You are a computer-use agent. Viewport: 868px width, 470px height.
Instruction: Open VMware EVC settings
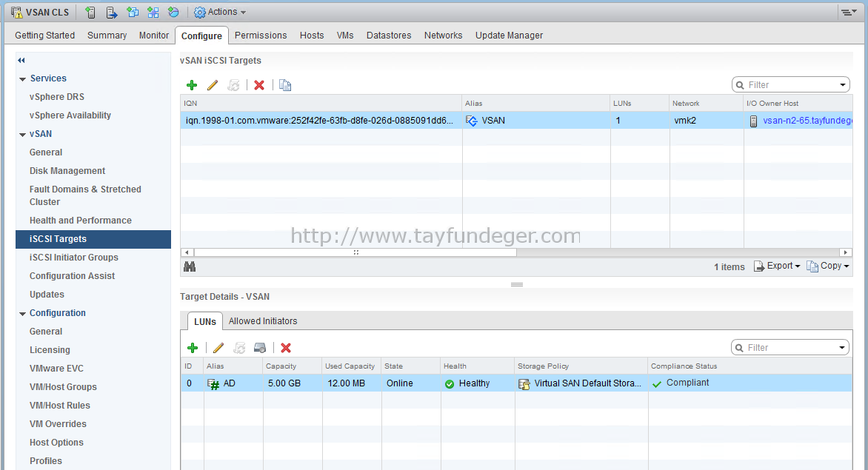(56, 369)
